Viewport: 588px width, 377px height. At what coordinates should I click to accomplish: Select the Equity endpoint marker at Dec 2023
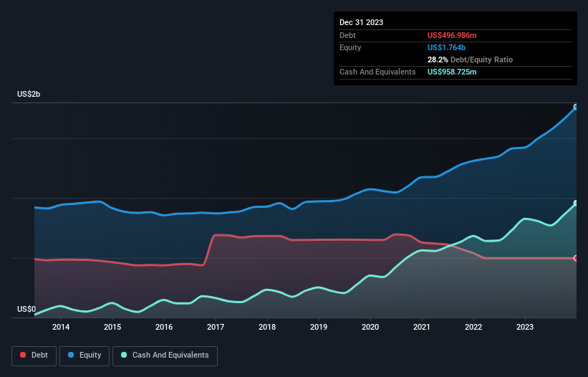576,107
